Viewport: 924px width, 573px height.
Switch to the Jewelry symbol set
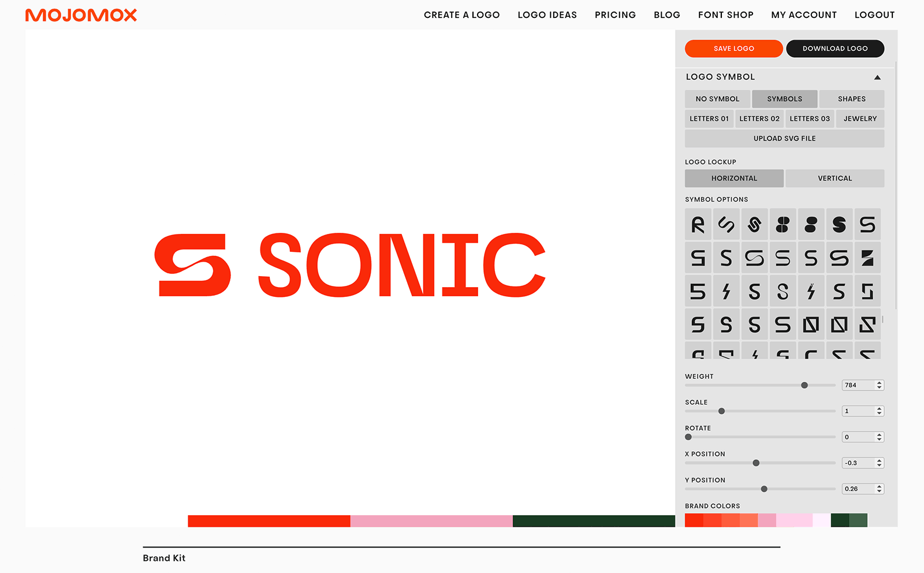[860, 118]
